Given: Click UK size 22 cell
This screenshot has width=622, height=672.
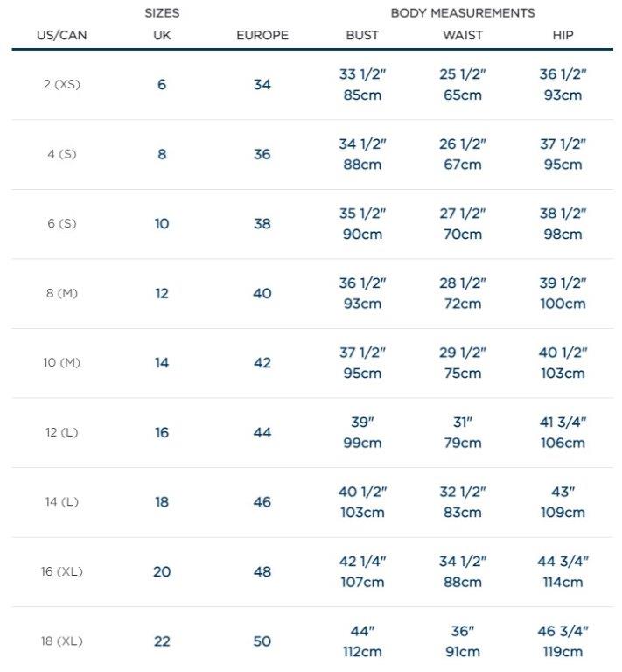Looking at the screenshot, I should (x=162, y=641).
